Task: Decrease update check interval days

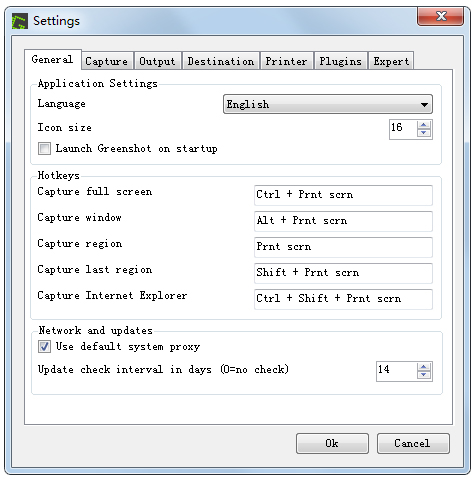Action: pyautogui.click(x=424, y=375)
